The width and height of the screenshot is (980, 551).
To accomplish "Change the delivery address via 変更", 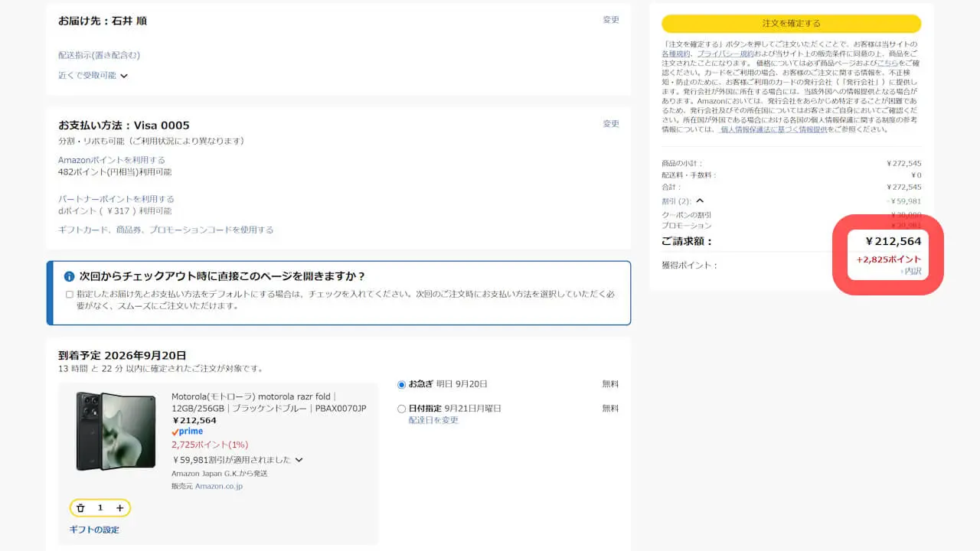I will [x=611, y=20].
